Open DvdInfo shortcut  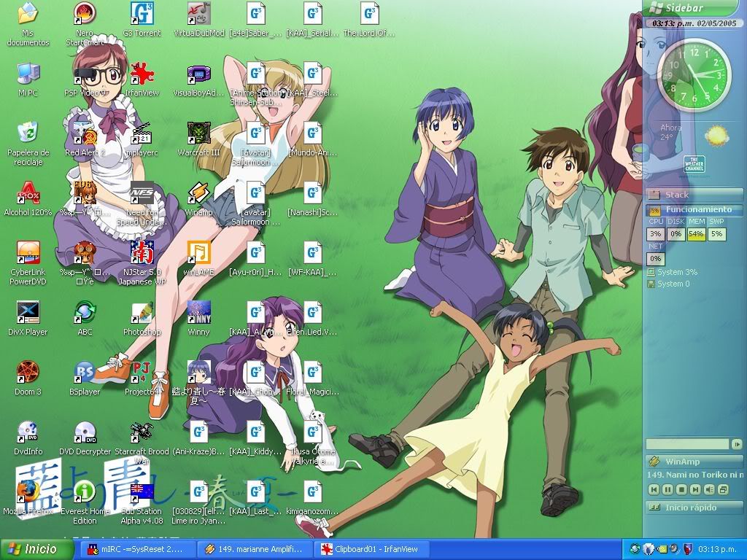point(28,433)
